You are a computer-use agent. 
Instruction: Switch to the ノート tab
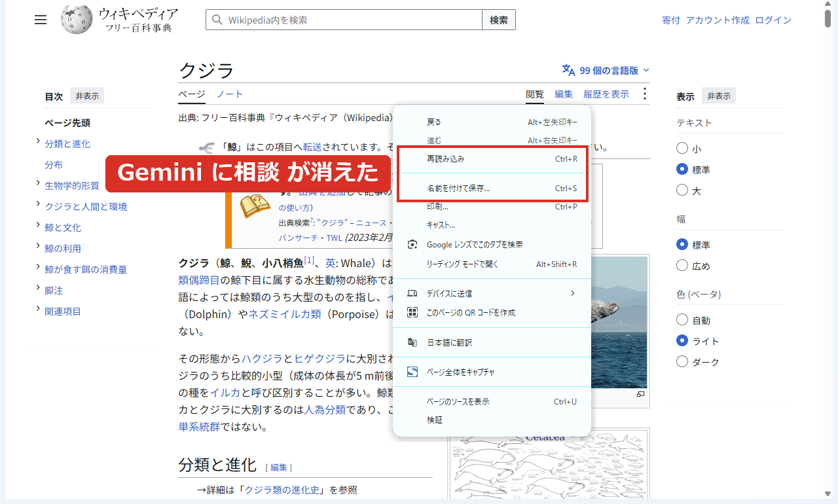tap(230, 94)
